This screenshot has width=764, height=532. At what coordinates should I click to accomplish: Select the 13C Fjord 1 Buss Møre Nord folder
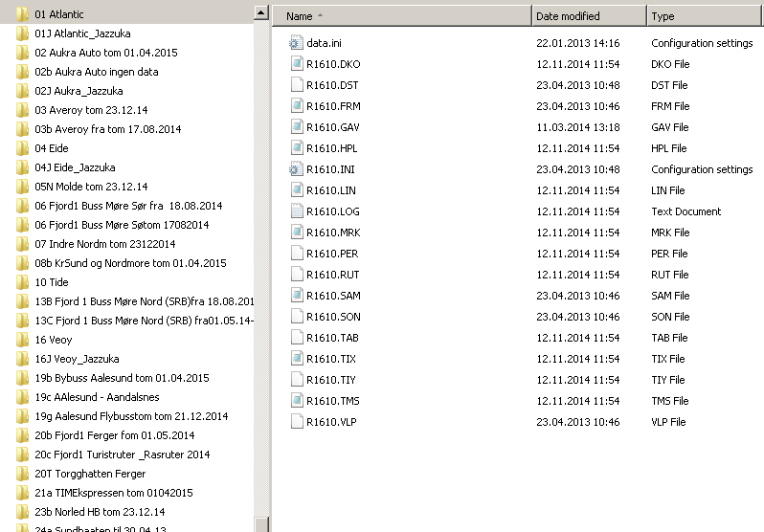click(145, 321)
